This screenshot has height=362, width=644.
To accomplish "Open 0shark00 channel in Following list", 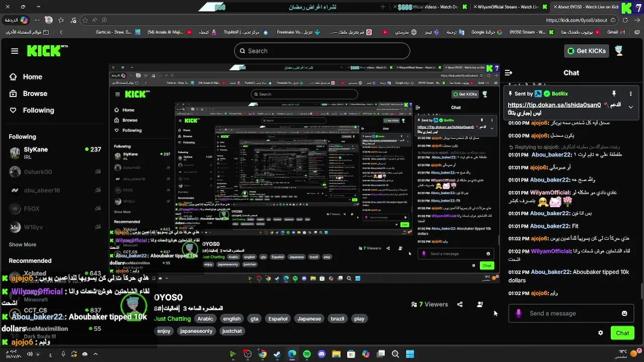I will pyautogui.click(x=55, y=171).
